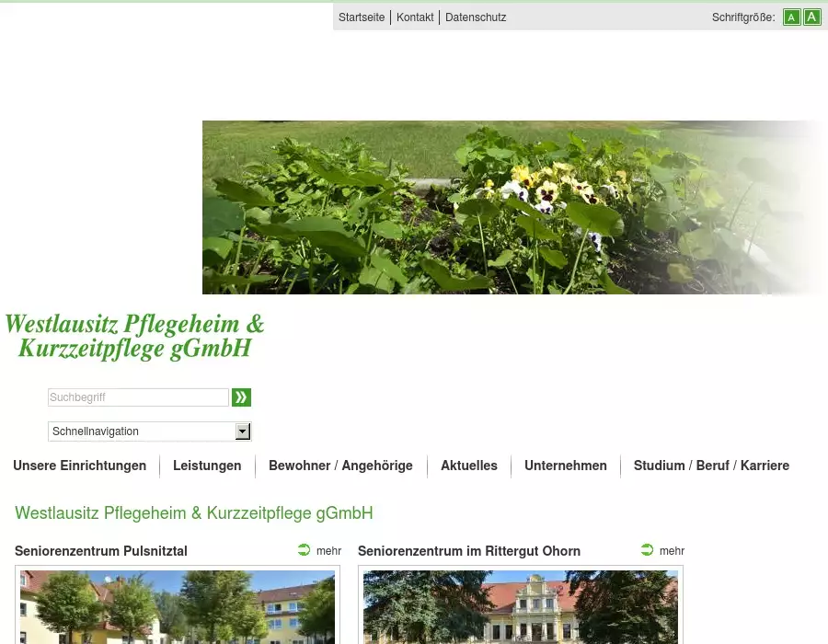The height and width of the screenshot is (644, 828).
Task: Click the green search submit arrow button
Action: [241, 397]
